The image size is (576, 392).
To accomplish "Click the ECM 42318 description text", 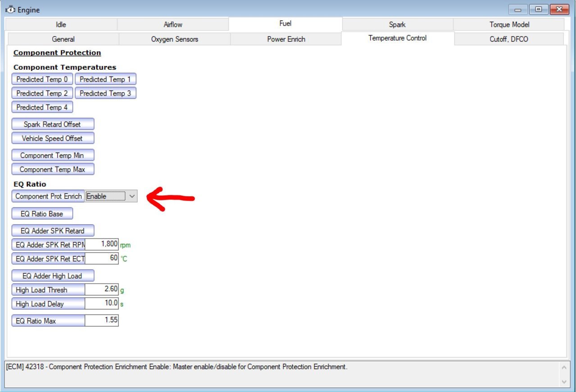I will tap(177, 367).
